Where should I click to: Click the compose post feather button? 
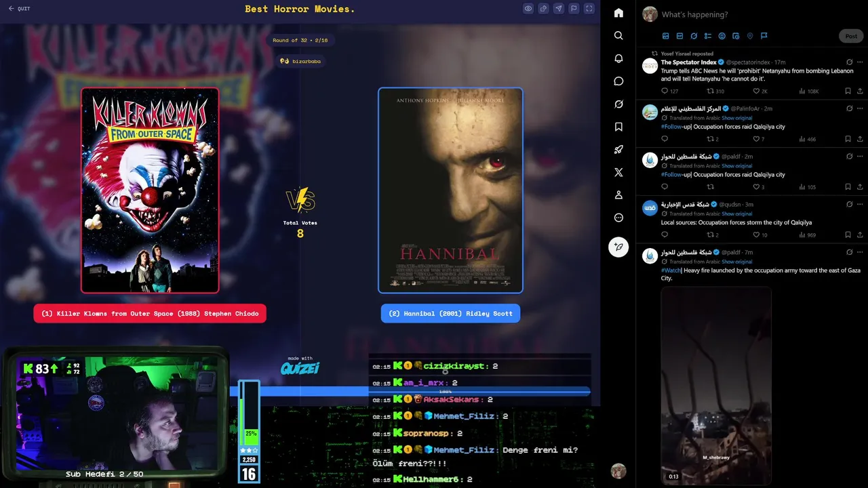(x=618, y=247)
